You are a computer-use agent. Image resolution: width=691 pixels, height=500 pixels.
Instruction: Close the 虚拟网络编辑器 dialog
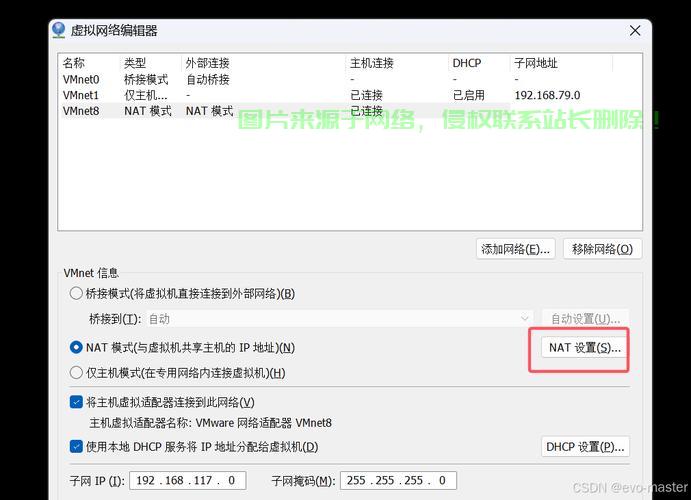click(635, 30)
